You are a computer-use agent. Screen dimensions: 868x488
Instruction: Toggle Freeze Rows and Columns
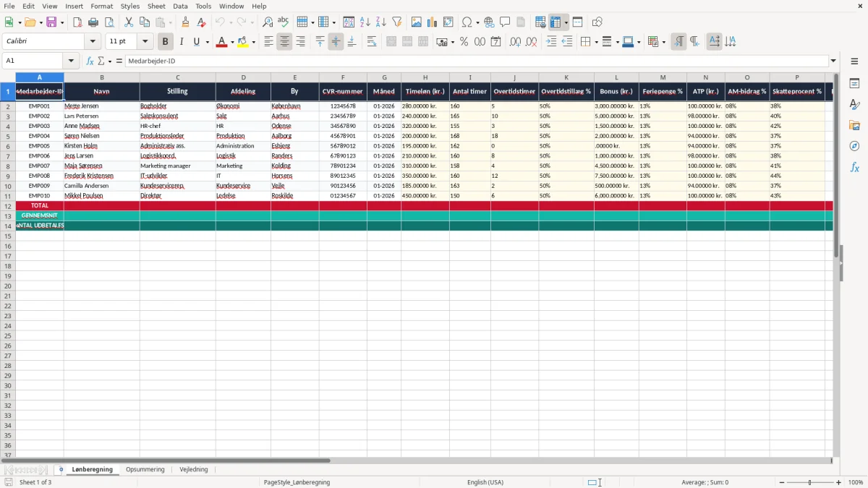tap(556, 22)
